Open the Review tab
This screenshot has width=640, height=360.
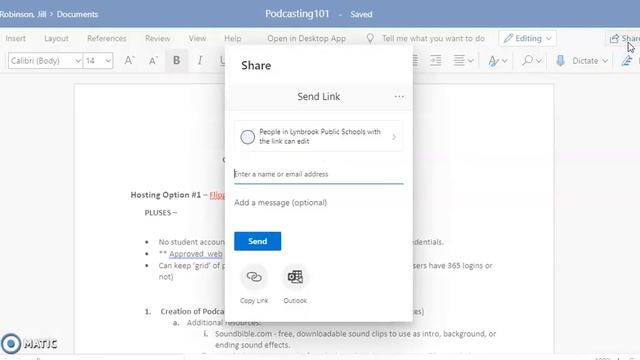click(x=158, y=38)
